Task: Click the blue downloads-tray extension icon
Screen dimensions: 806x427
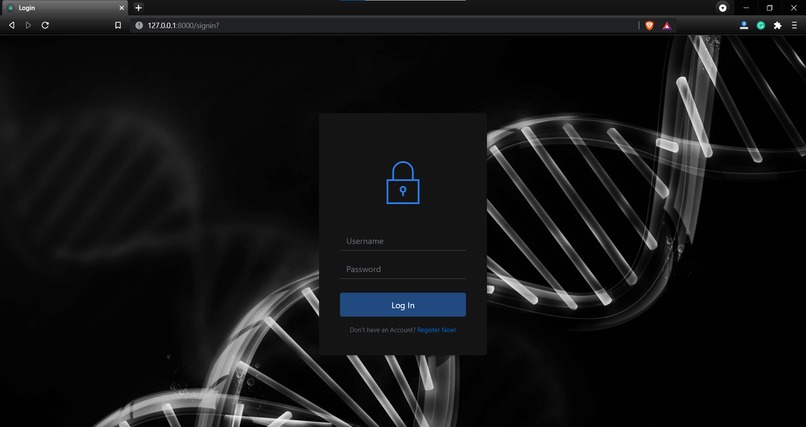Action: pos(744,25)
